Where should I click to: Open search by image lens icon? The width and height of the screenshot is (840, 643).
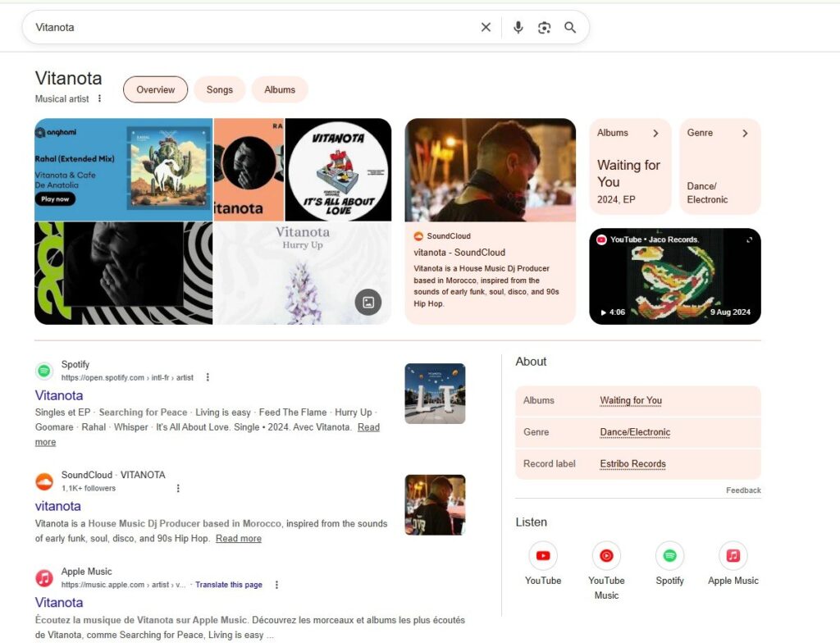[x=544, y=27]
